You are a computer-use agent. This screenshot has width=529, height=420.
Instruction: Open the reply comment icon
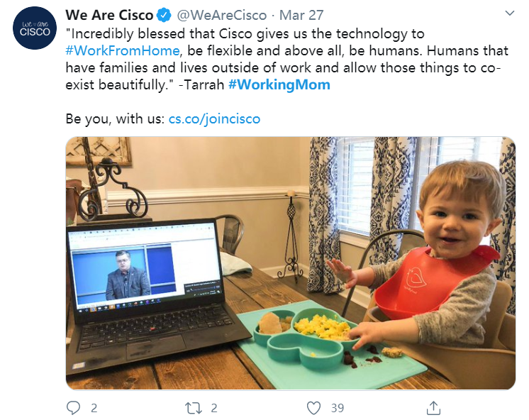(x=73, y=407)
